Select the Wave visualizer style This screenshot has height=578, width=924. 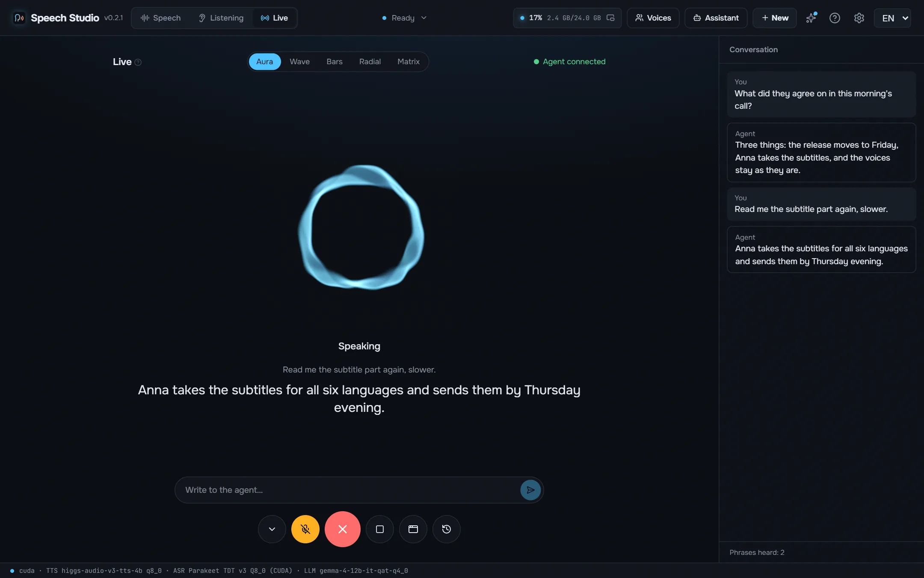pyautogui.click(x=299, y=62)
